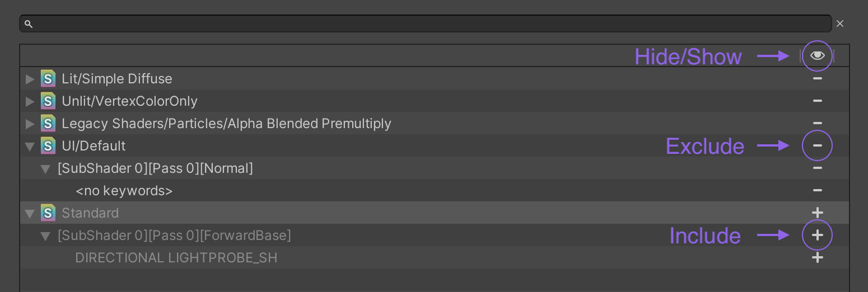Viewport: 868px width, 292px height.
Task: Collapse [SubShader 0][Pass 0][ForwardBase]
Action: [46, 236]
